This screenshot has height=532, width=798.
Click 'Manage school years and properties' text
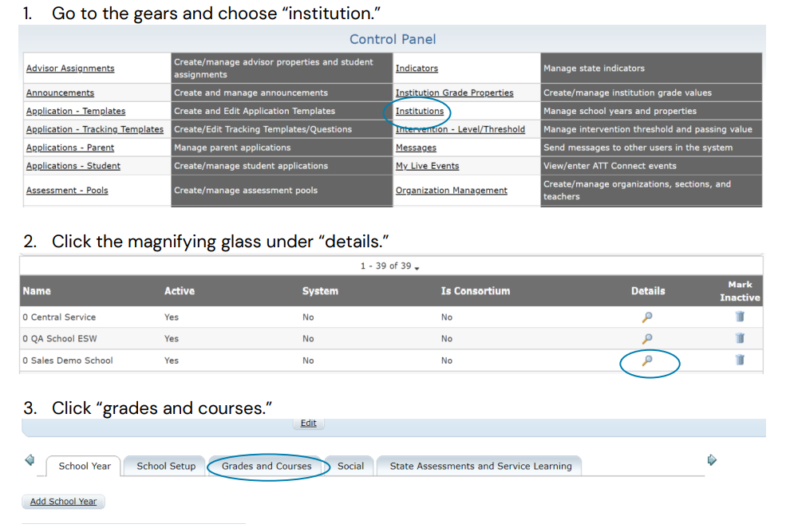coord(620,111)
